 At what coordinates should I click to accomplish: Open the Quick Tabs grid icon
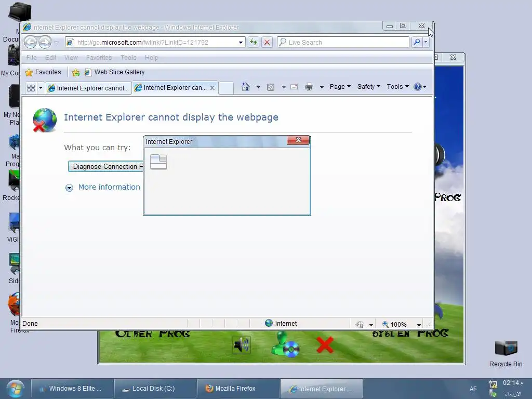click(x=31, y=88)
